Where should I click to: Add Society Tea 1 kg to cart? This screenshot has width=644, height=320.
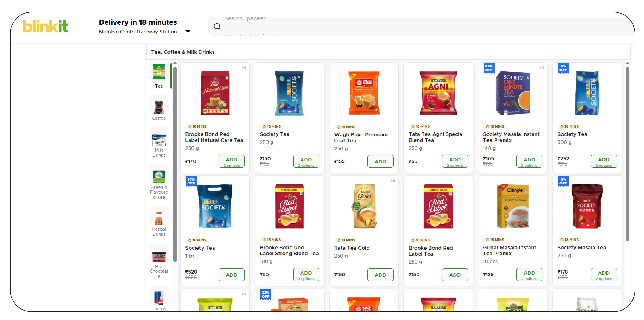[231, 275]
